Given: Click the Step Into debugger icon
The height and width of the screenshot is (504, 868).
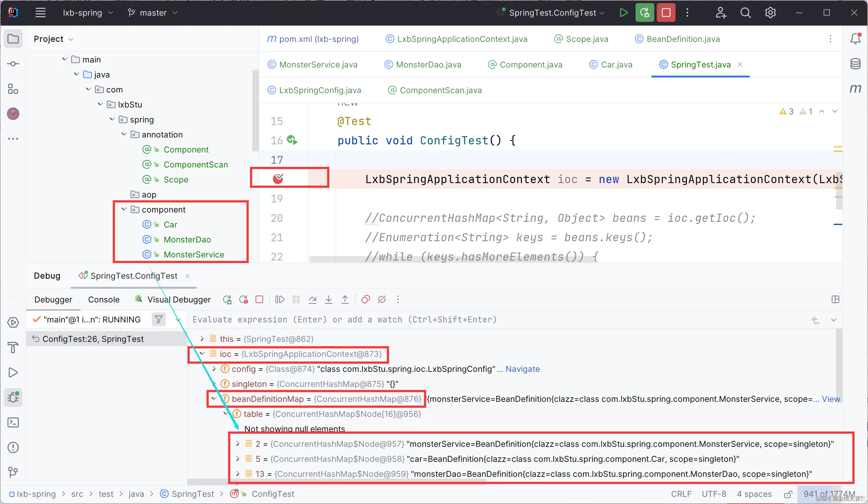Looking at the screenshot, I should point(329,299).
